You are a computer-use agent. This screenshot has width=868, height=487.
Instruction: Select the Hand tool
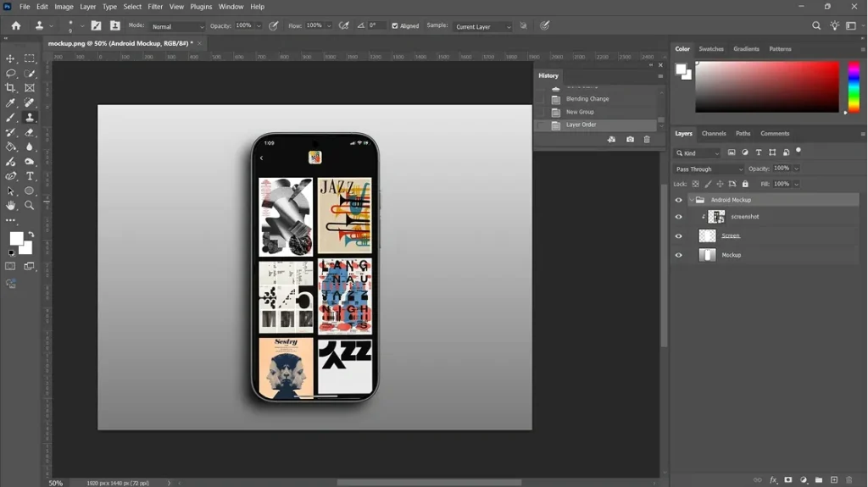(x=10, y=205)
